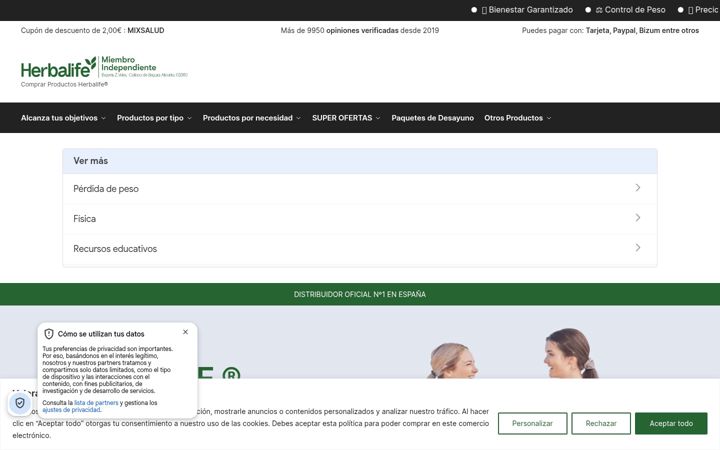Expand 'Productos por necesidad' menu
Image resolution: width=720 pixels, height=450 pixels.
[252, 118]
